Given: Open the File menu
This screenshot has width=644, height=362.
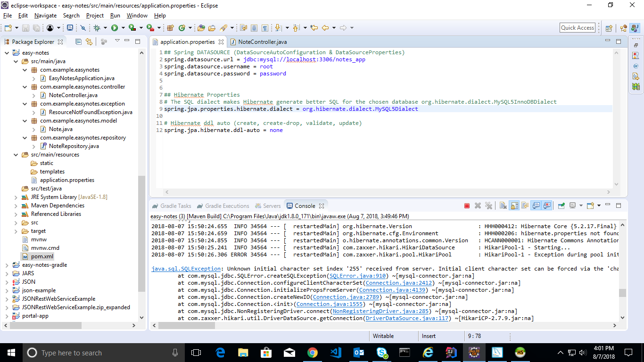Looking at the screenshot, I should pos(7,15).
